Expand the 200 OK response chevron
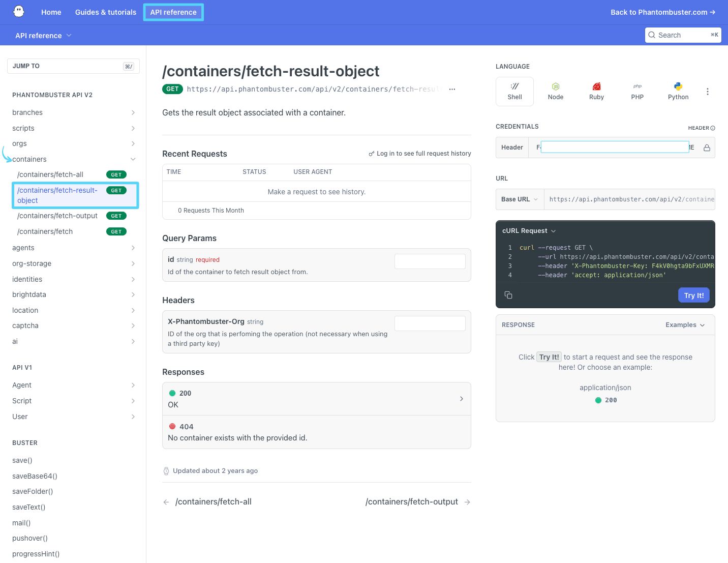 coord(462,399)
